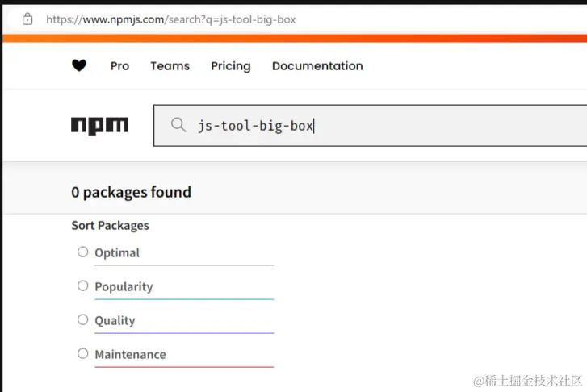Viewport: 587px width, 392px height.
Task: Click the Popularity label text
Action: 124,286
